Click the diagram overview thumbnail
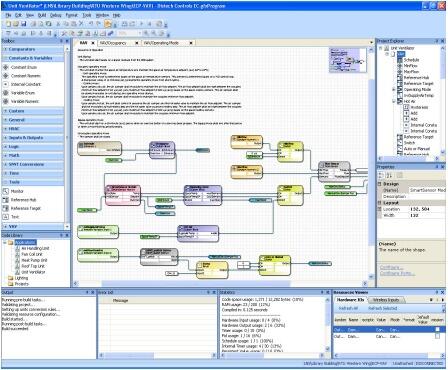Image resolution: width=448 pixels, height=370 pixels. point(348,60)
